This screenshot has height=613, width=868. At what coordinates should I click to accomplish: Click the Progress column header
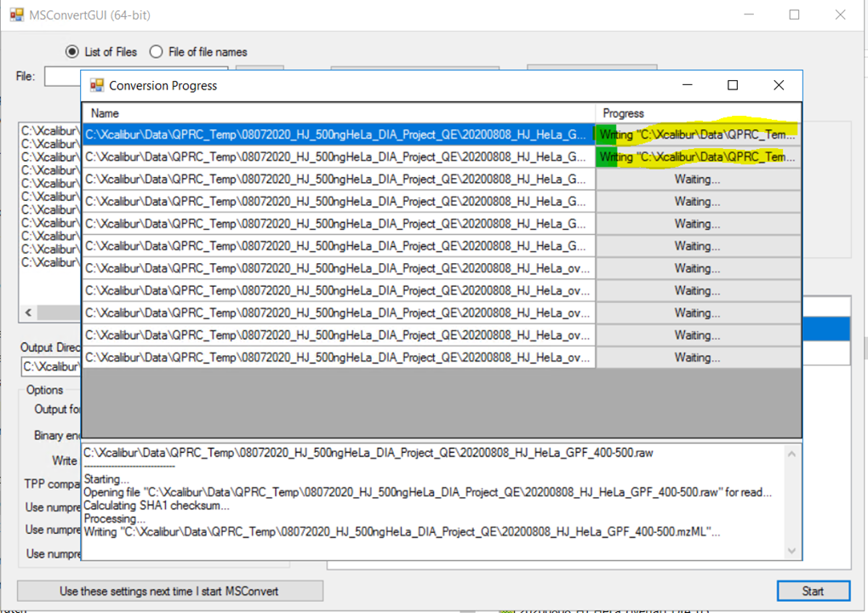point(698,113)
